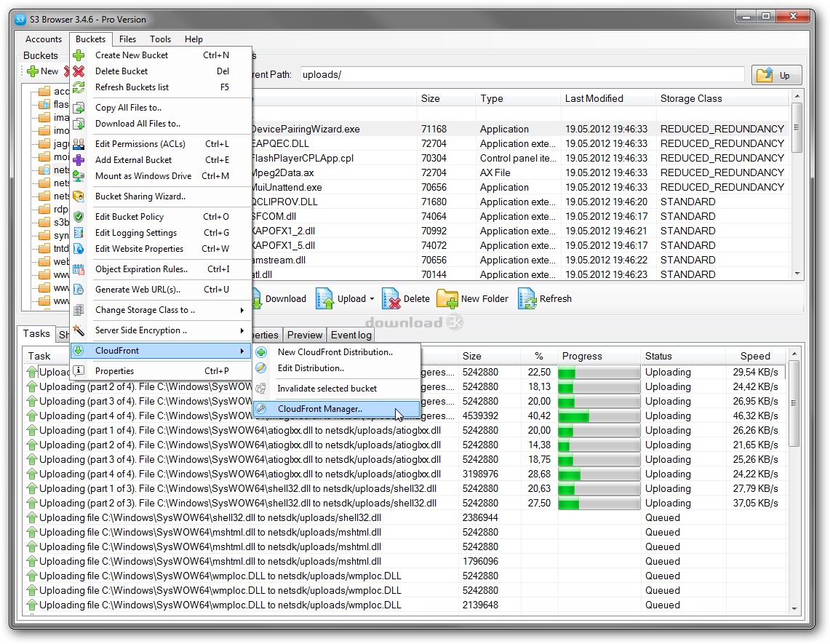Image resolution: width=830 pixels, height=644 pixels.
Task: Select the Edit Distribution pencil icon
Action: 261,367
